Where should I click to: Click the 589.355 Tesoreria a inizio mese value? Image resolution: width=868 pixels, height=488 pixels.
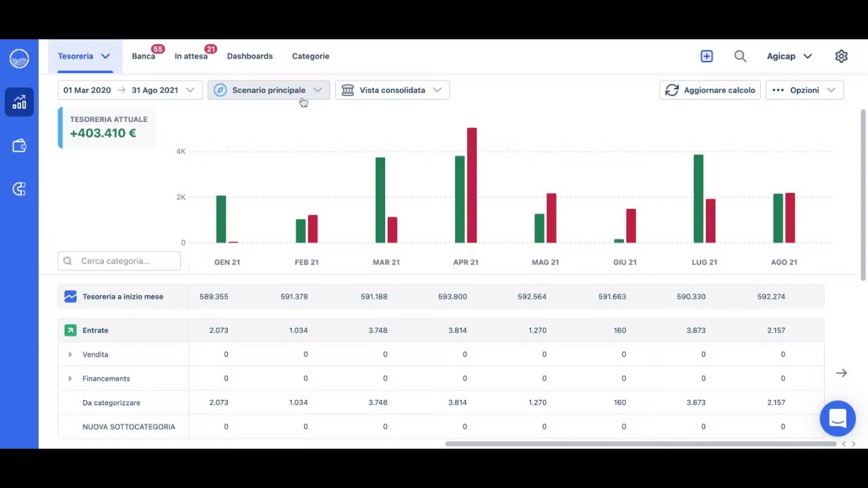(x=214, y=296)
